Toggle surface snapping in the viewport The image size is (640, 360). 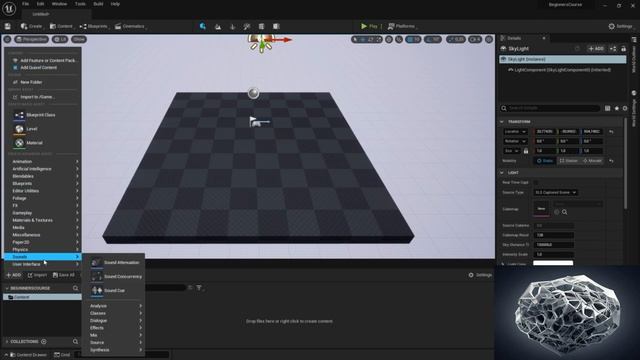[398, 39]
